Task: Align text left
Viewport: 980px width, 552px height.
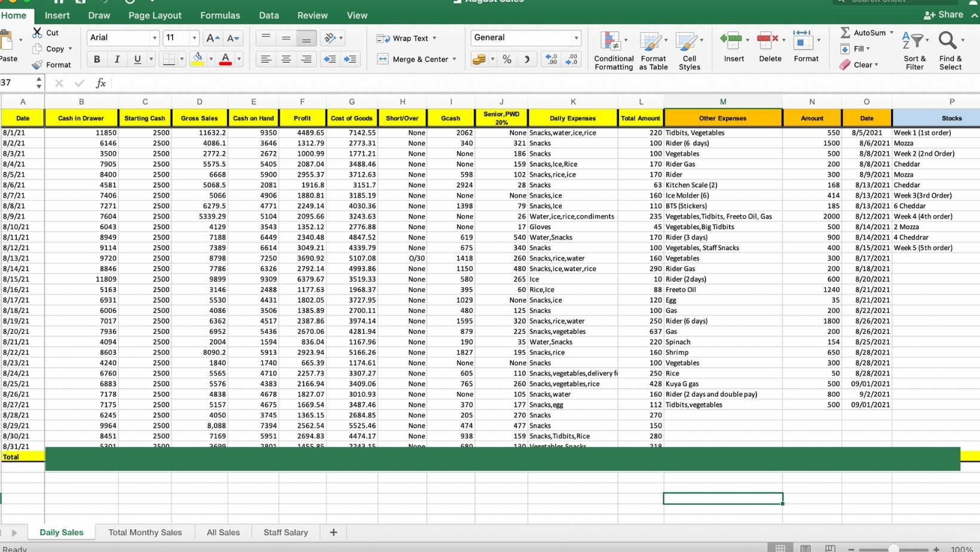Action: point(266,59)
